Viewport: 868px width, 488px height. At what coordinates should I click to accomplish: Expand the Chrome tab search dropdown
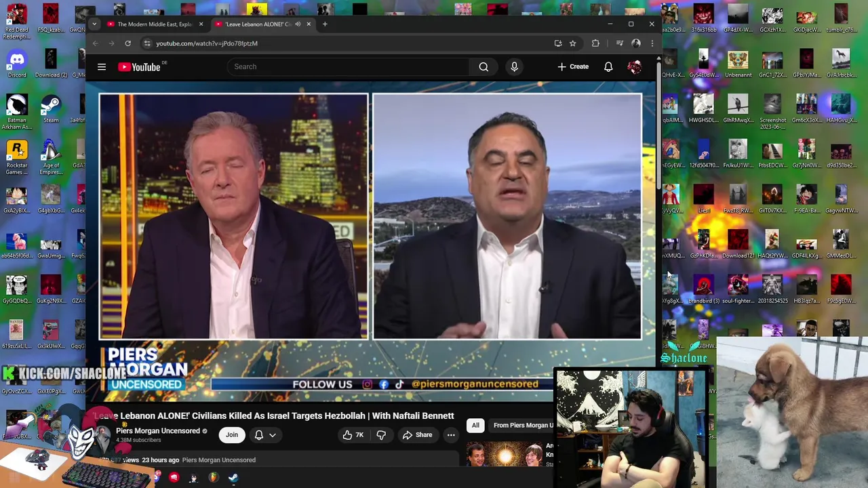click(94, 24)
